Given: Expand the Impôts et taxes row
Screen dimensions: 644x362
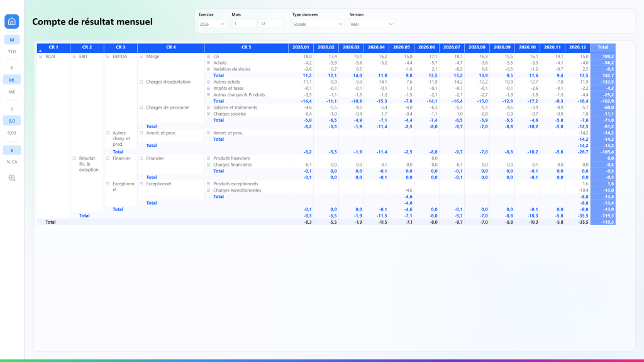Looking at the screenshot, I should (209, 88).
